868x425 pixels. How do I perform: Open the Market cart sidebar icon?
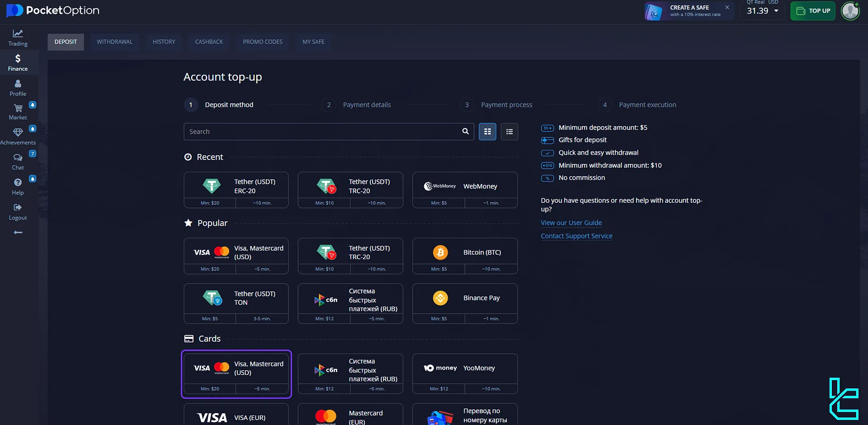point(18,108)
